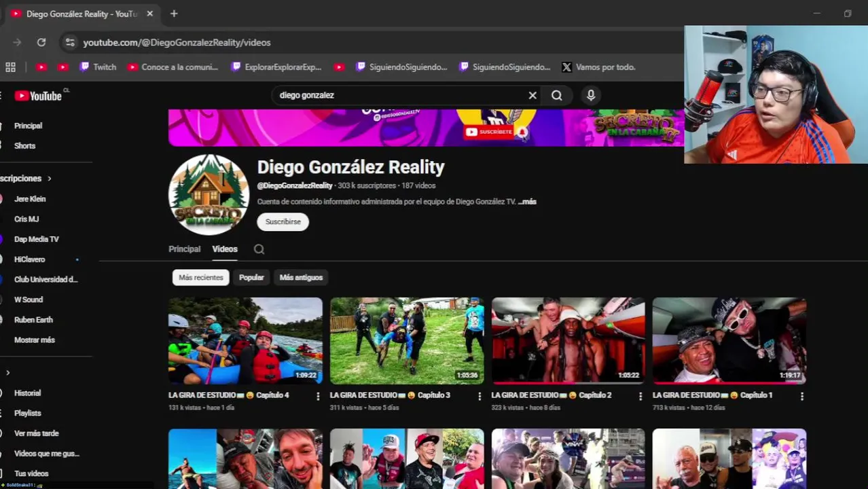Expand channel description with '...más'

tap(527, 202)
